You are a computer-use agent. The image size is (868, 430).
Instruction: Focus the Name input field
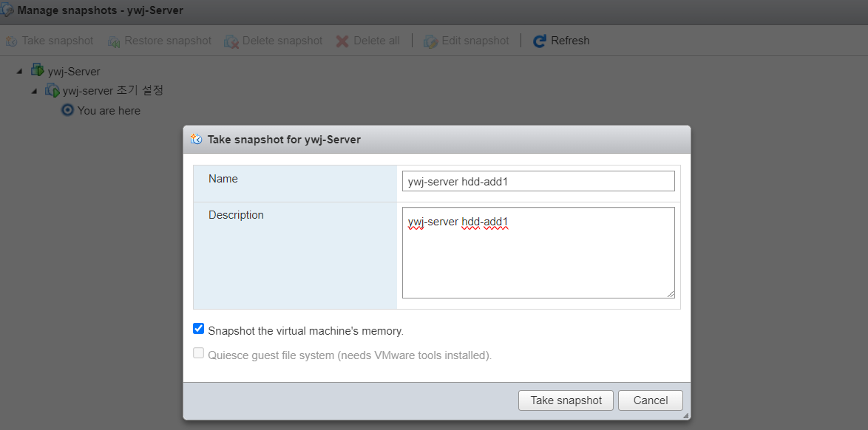pyautogui.click(x=538, y=181)
